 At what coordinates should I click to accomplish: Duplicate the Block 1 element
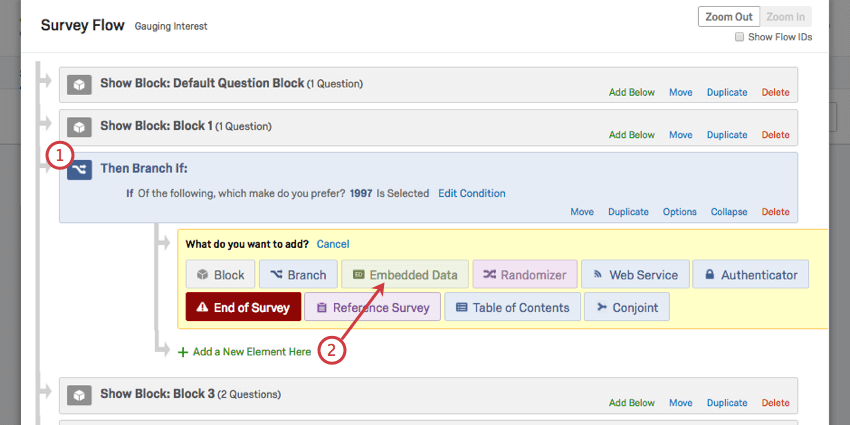pyautogui.click(x=727, y=135)
